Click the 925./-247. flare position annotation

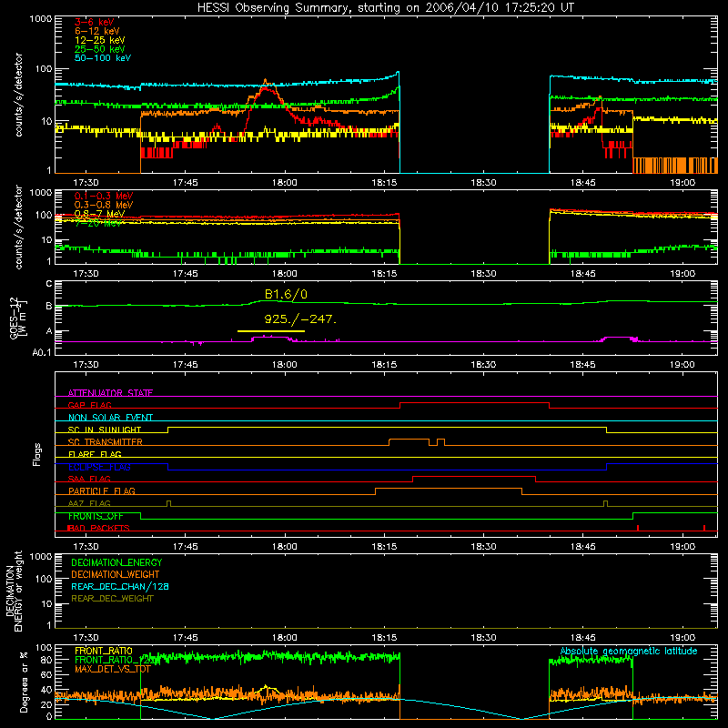[x=300, y=319]
